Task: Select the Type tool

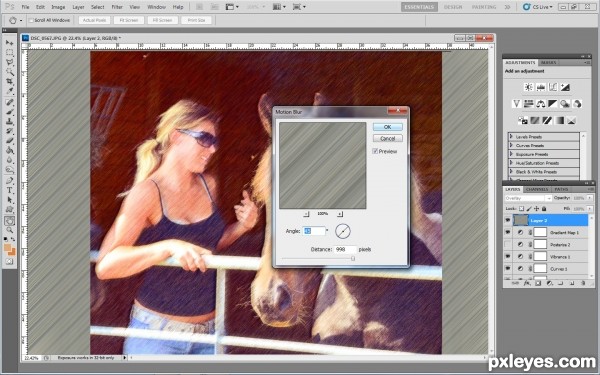Action: [9, 190]
